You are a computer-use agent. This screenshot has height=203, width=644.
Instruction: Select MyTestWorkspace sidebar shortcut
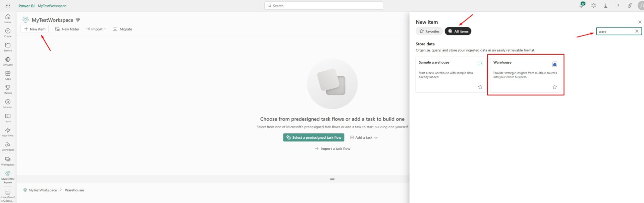[x=8, y=177]
